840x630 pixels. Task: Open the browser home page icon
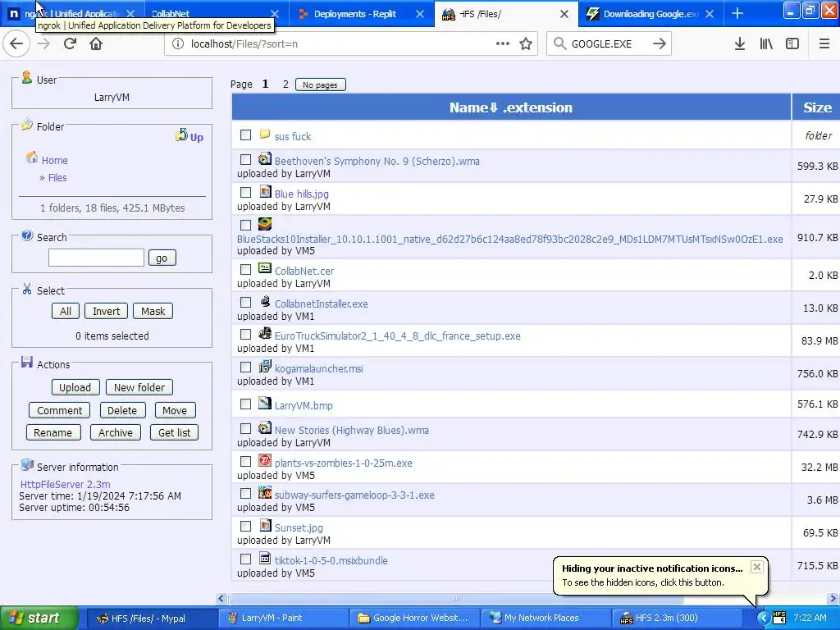[x=96, y=44]
